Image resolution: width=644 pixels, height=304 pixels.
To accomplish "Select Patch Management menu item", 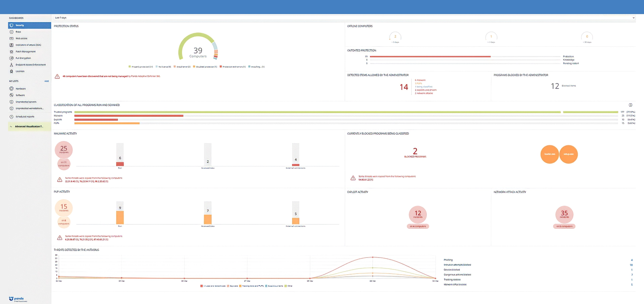I will [x=26, y=52].
